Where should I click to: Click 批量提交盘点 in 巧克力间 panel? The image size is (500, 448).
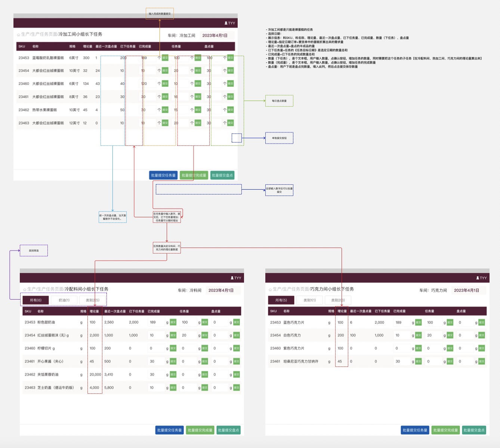coord(474,430)
